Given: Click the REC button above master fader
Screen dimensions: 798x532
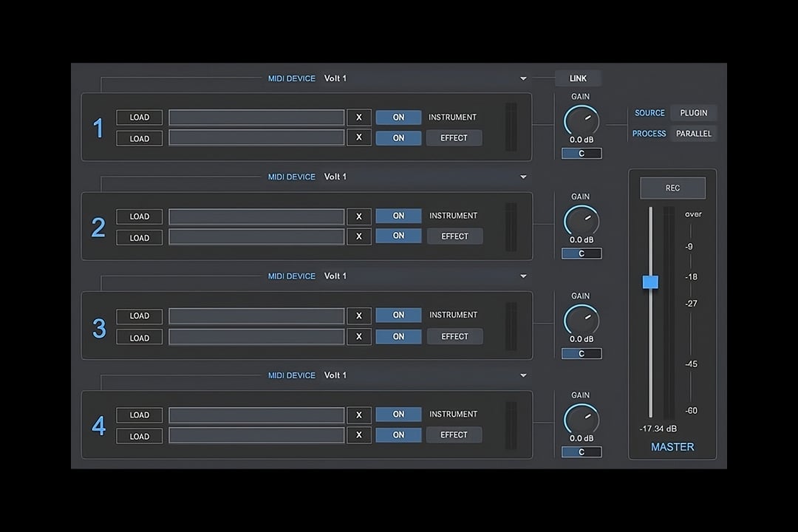Looking at the screenshot, I should 673,188.
